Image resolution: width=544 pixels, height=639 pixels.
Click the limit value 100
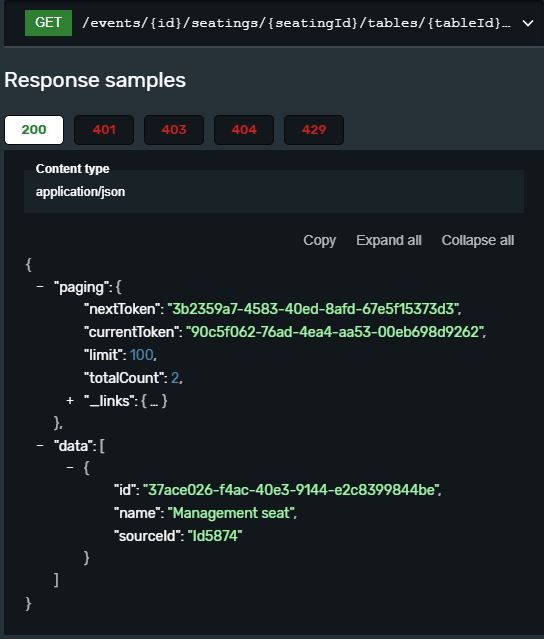click(142, 355)
